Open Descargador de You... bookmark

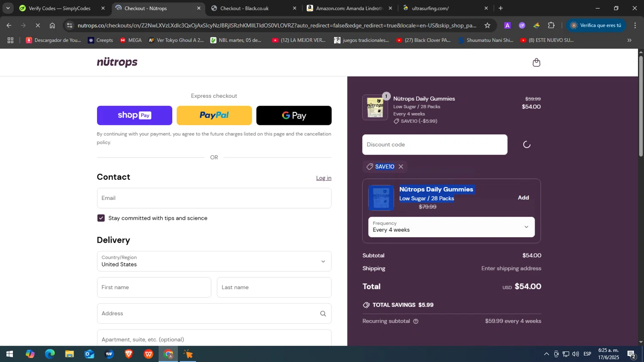53,40
